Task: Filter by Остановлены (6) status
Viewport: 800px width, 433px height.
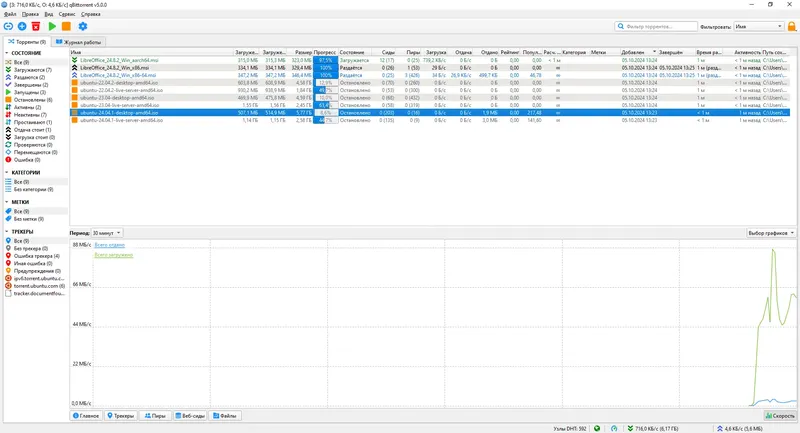Action: (33, 100)
